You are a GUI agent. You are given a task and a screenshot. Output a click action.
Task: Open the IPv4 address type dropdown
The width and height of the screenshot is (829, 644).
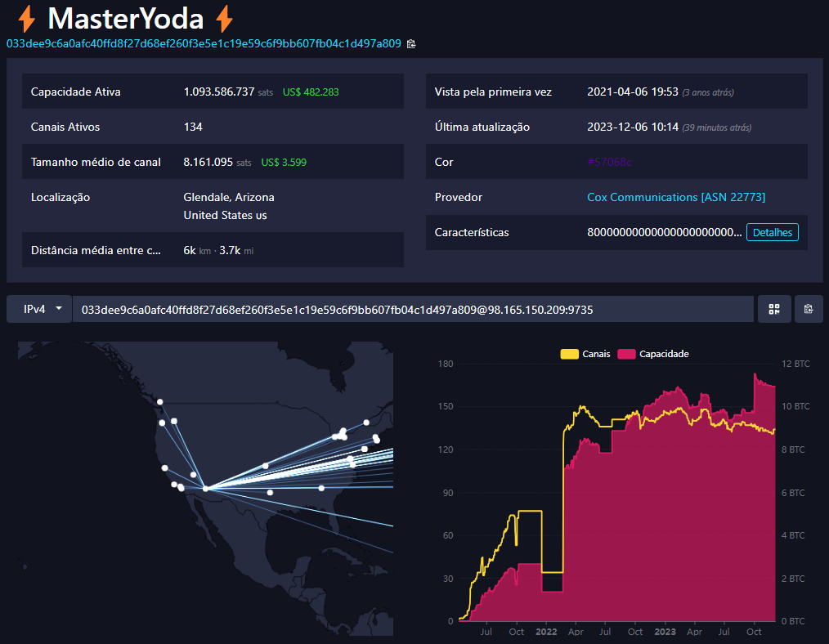click(x=39, y=309)
